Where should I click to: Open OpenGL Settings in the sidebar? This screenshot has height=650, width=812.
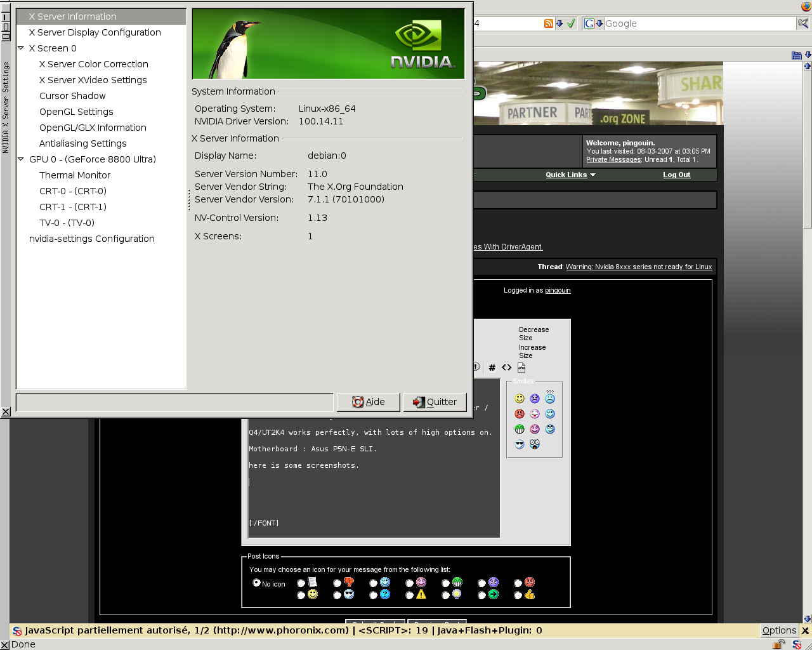click(x=76, y=112)
